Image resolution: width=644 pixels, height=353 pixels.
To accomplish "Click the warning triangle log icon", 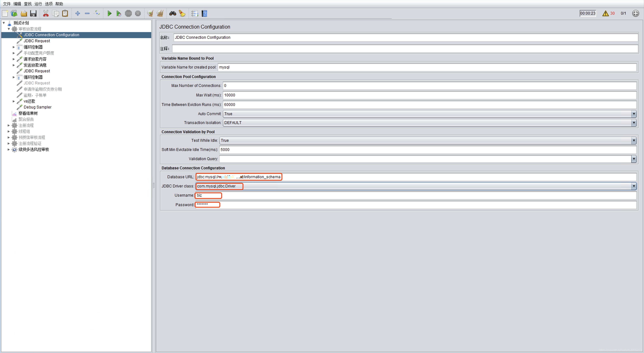I will pos(605,13).
